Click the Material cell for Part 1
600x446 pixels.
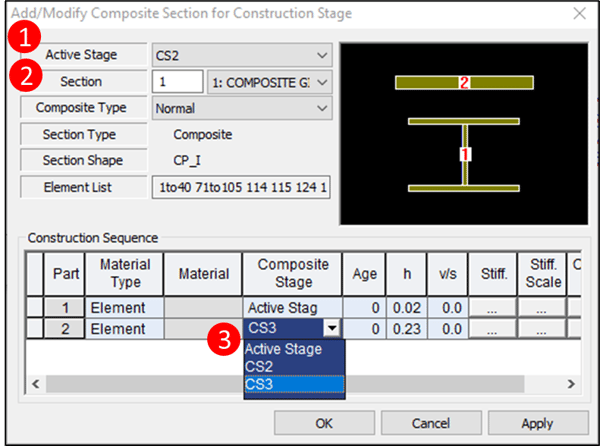tap(203, 308)
